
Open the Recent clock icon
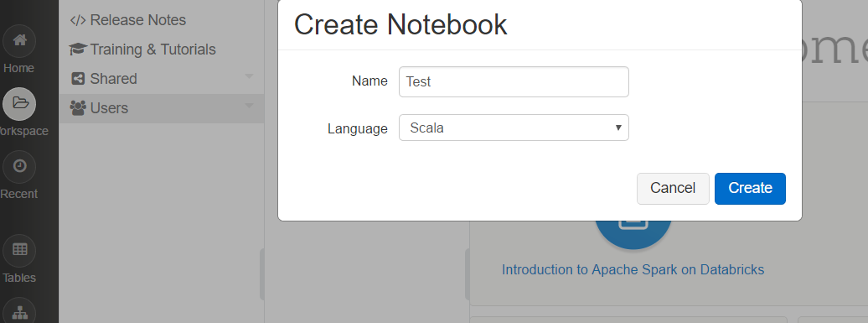coord(20,166)
